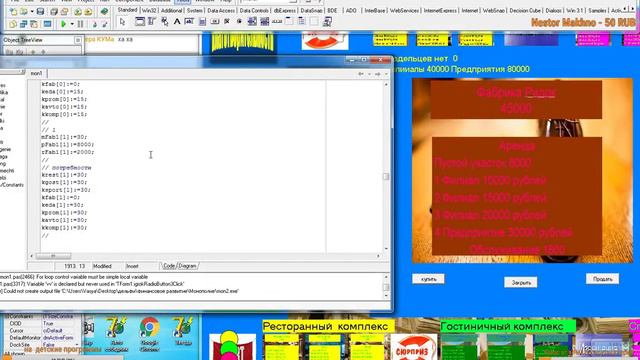Select the 'For loop control variable' warning message

click(x=74, y=277)
